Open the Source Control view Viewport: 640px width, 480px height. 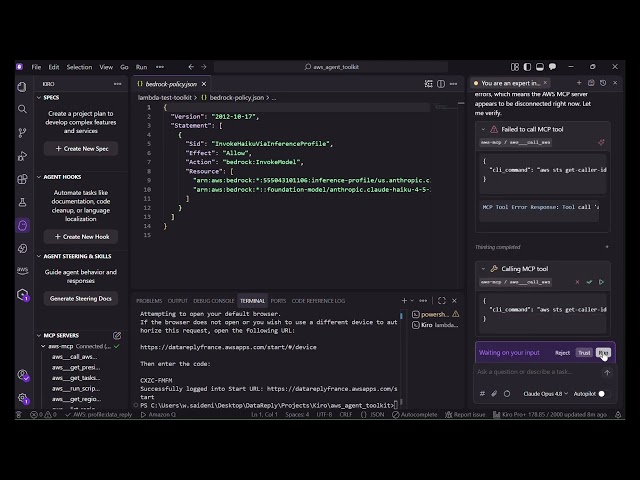tap(22, 132)
